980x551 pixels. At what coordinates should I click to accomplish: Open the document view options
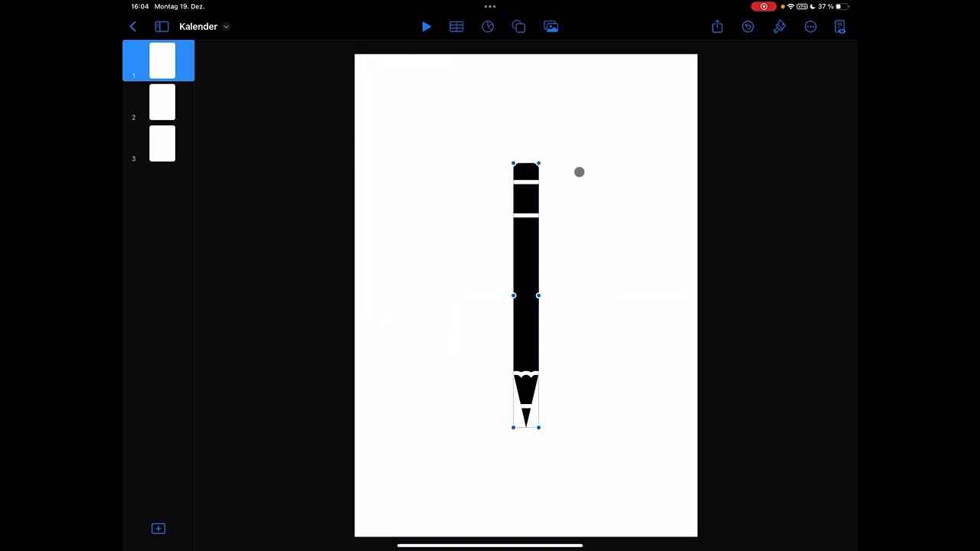[840, 27]
